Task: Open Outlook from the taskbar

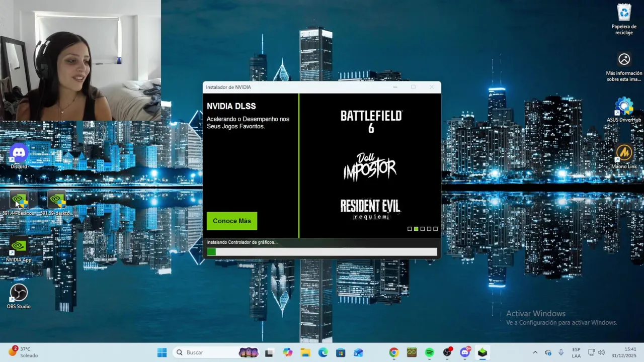Action: (358, 352)
